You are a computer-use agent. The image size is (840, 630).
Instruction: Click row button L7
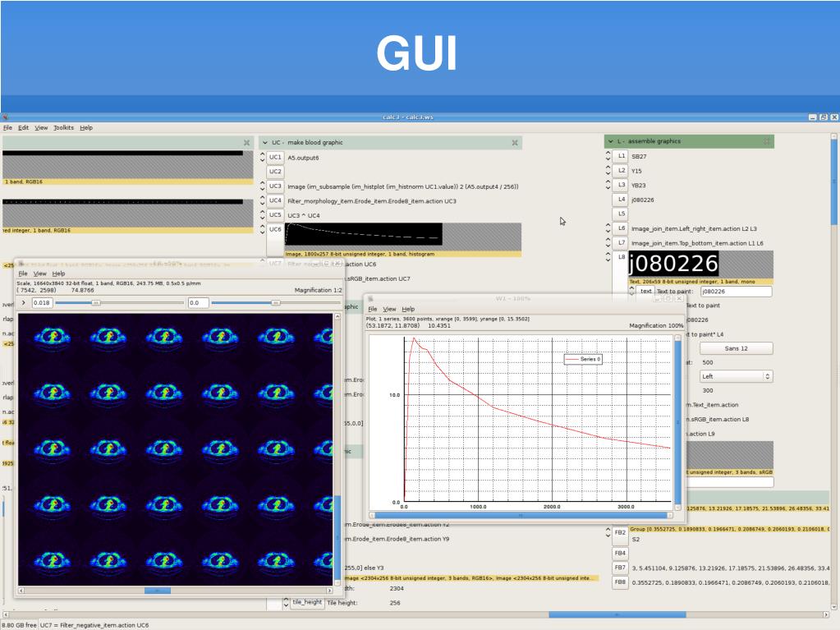pyautogui.click(x=621, y=242)
